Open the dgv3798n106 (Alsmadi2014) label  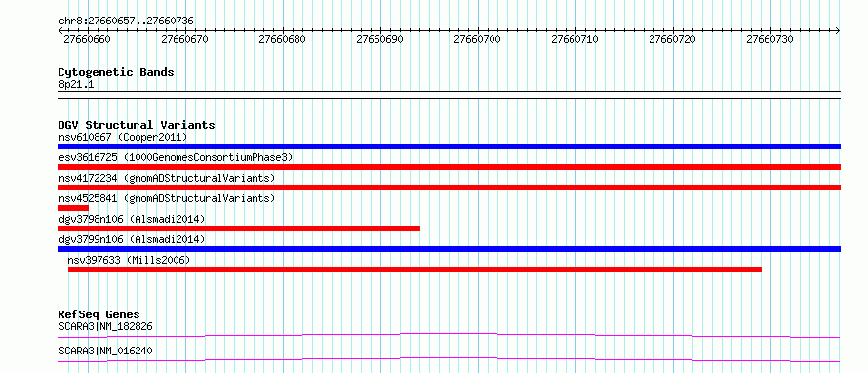(x=132, y=219)
